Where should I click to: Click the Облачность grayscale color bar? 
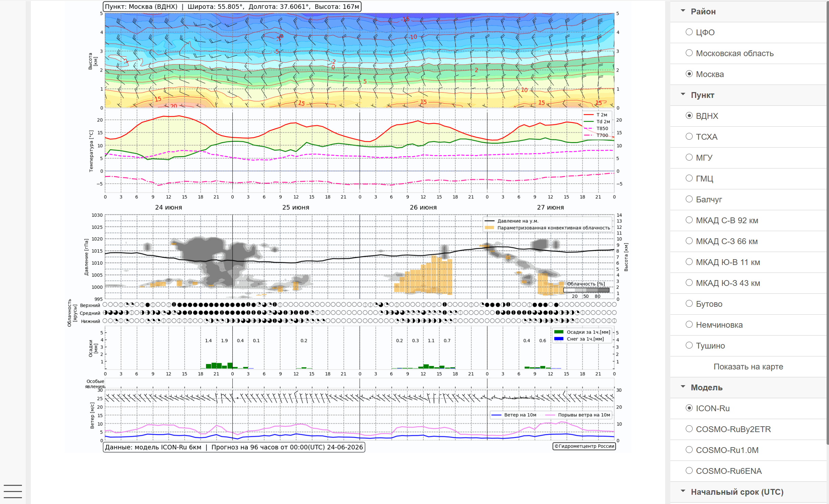point(586,290)
